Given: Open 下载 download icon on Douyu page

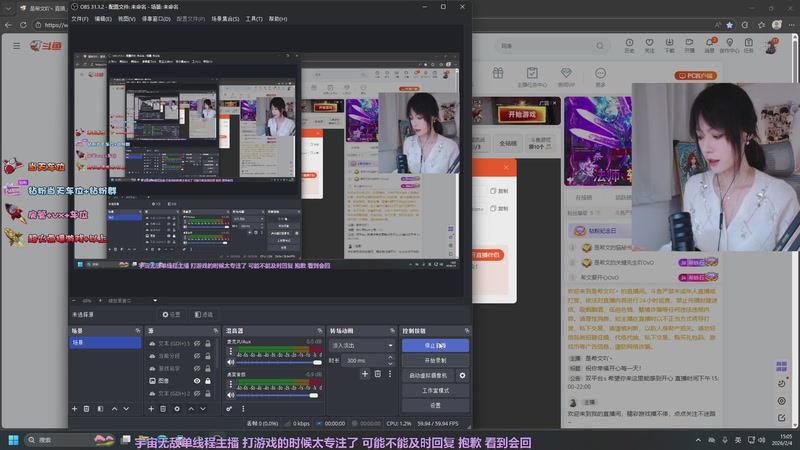Looking at the screenshot, I should pos(669,45).
